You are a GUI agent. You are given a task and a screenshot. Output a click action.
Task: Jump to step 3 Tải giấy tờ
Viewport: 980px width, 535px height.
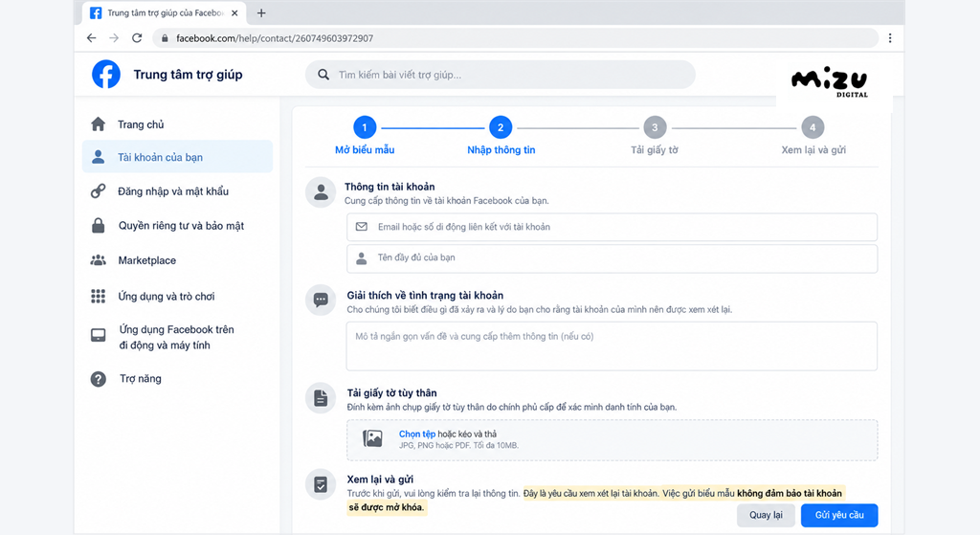tap(655, 135)
